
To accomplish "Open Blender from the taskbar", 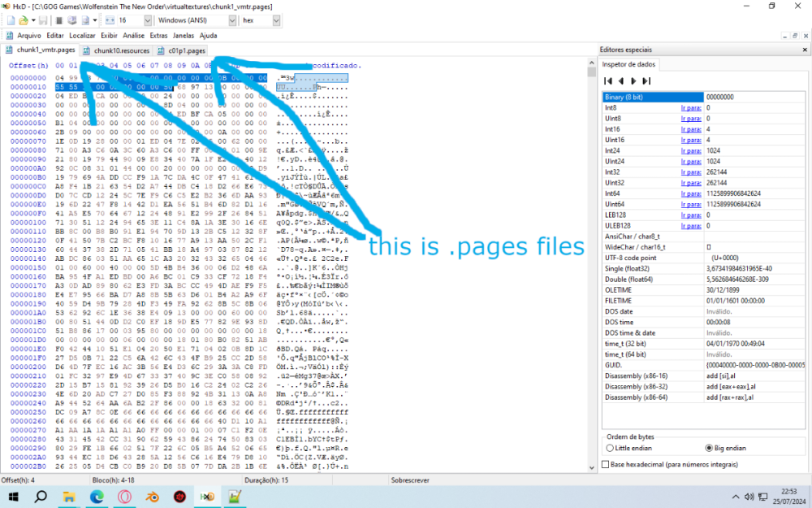I will [x=152, y=496].
